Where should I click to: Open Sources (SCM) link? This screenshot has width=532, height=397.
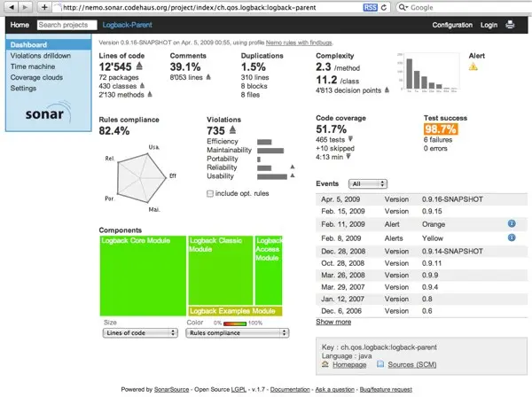tap(412, 364)
